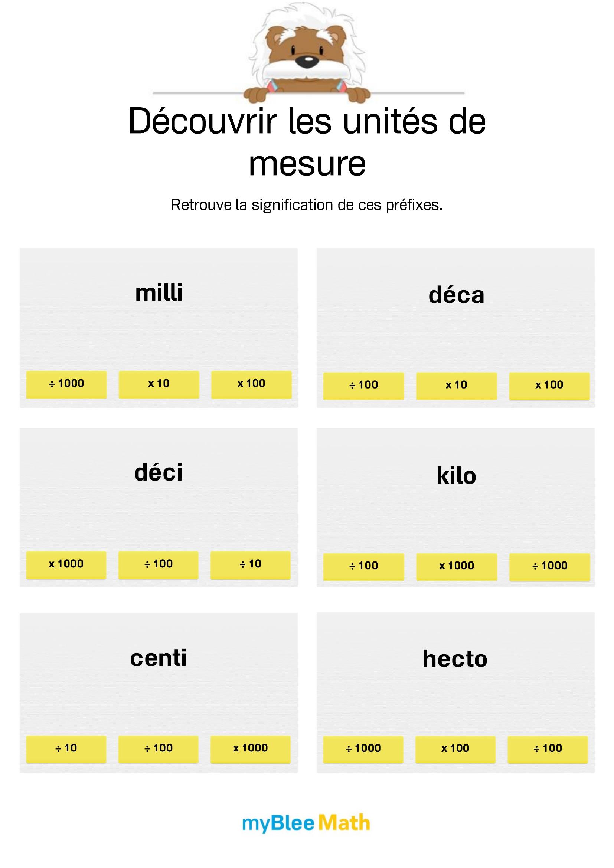Pick x 100 under the déca card

549,386
